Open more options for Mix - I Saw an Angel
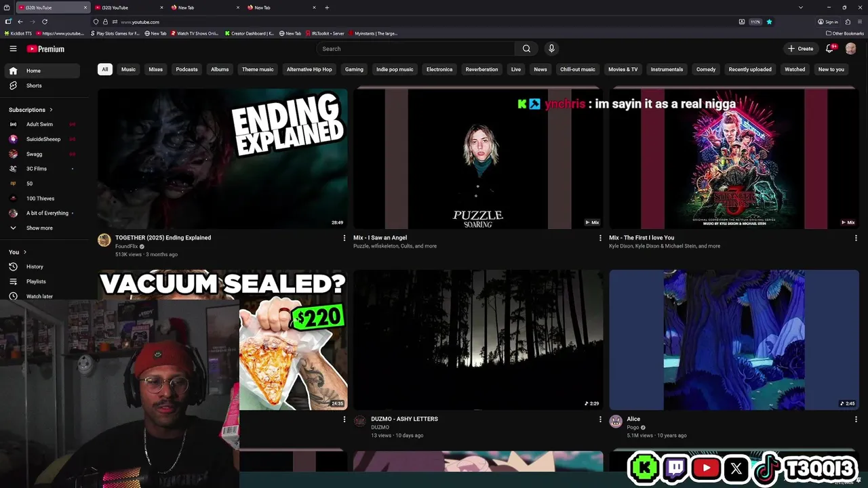868x488 pixels. [x=599, y=238]
